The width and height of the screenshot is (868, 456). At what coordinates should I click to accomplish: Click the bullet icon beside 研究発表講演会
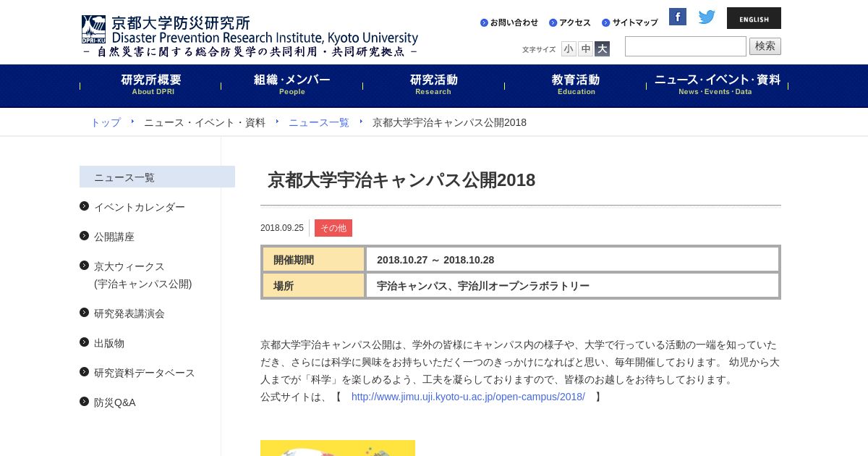(x=84, y=313)
